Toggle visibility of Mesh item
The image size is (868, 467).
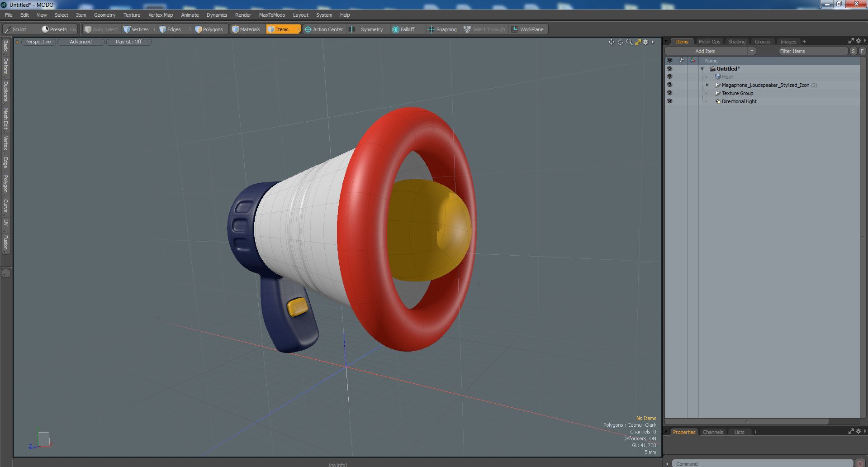[669, 77]
